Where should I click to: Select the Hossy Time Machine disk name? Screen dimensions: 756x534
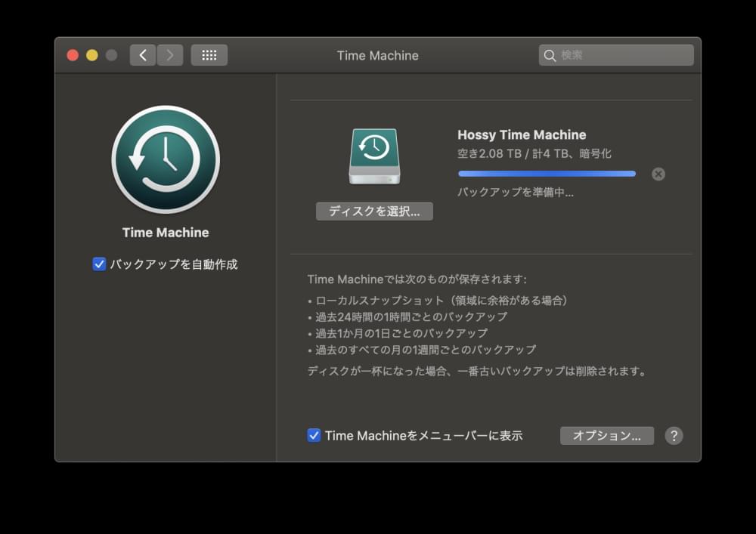coord(522,135)
